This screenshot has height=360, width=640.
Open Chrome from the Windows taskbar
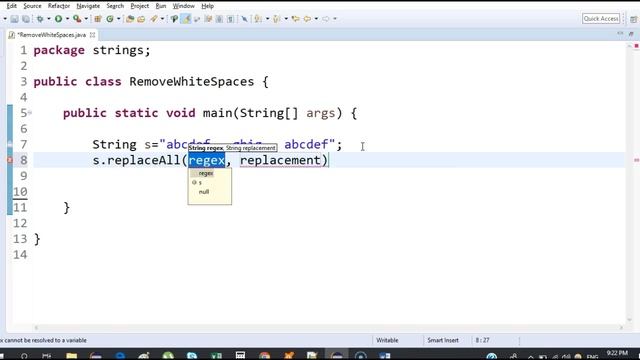tap(264, 356)
